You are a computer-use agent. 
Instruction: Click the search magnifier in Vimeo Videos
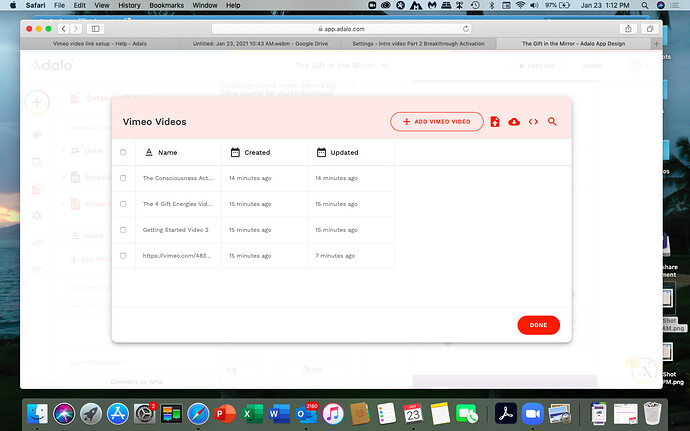(552, 122)
